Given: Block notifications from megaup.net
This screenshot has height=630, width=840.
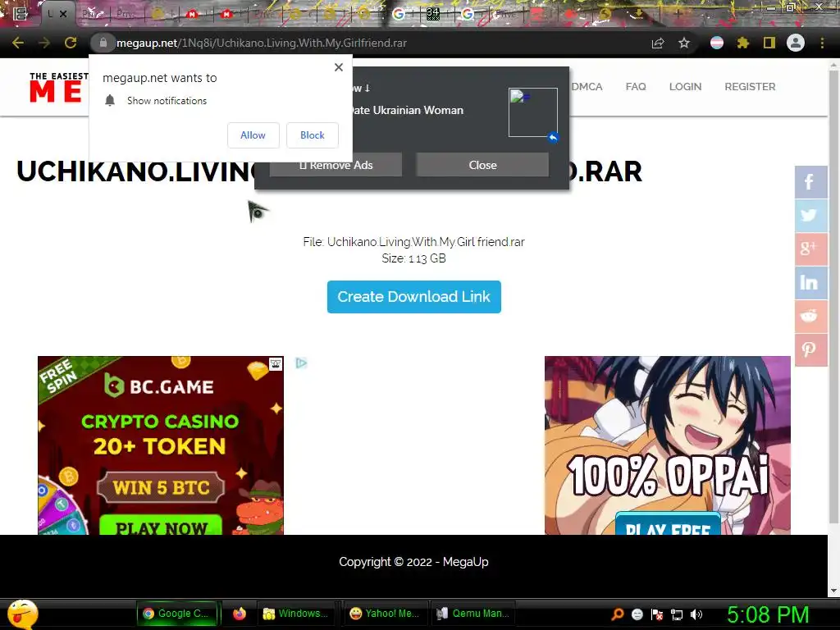Looking at the screenshot, I should pyautogui.click(x=313, y=135).
